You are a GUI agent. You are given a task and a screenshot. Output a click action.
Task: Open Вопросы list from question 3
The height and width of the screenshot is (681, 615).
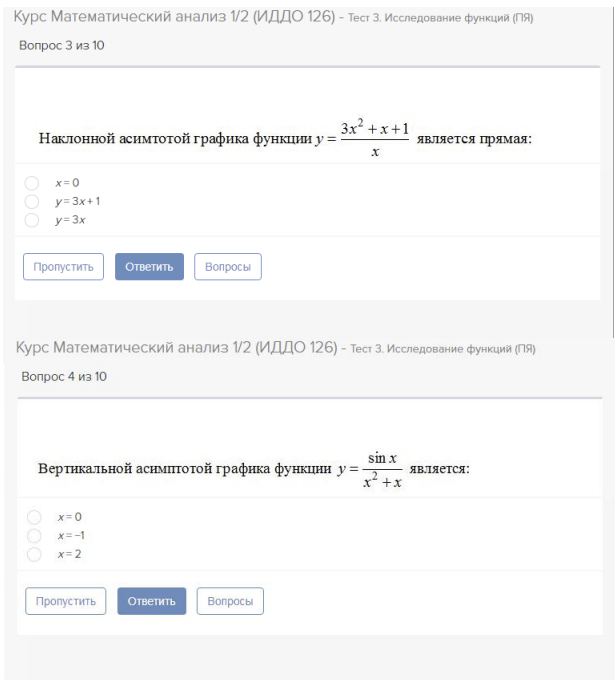tap(227, 267)
